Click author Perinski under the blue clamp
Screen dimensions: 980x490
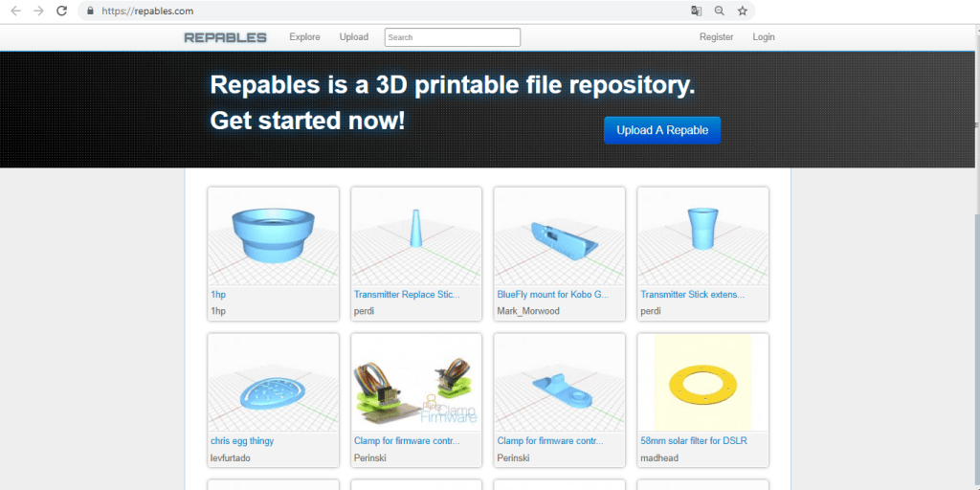513,457
